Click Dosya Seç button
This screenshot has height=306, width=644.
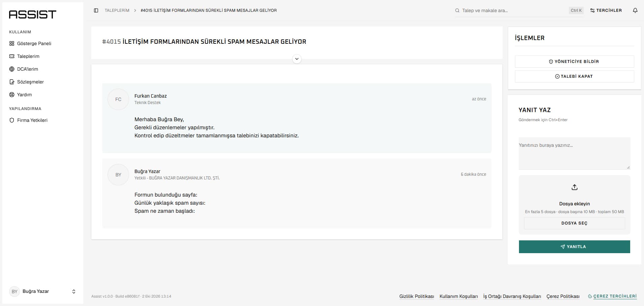point(575,223)
